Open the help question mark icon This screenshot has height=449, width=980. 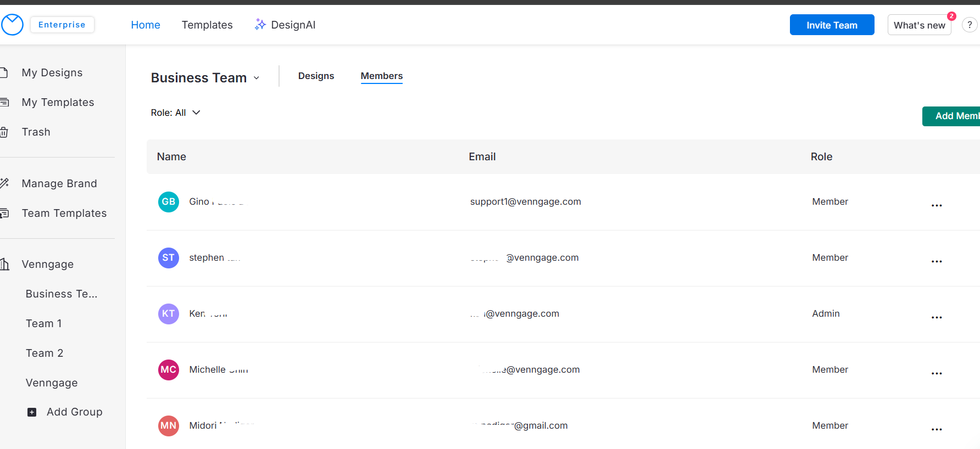click(x=970, y=25)
